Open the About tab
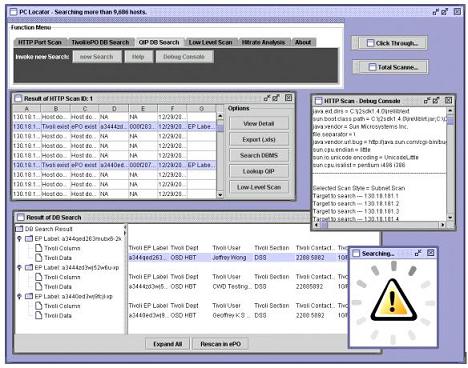Image resolution: width=468 pixels, height=368 pixels. pos(303,42)
